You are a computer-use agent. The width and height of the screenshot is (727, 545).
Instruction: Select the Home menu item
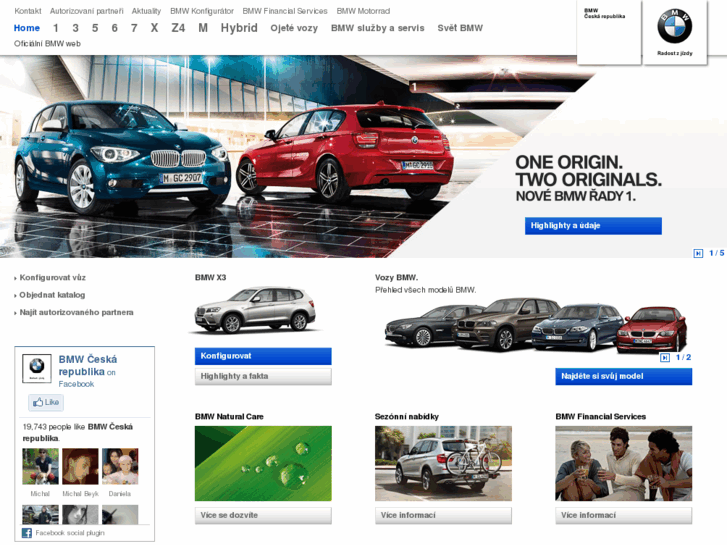(26, 28)
